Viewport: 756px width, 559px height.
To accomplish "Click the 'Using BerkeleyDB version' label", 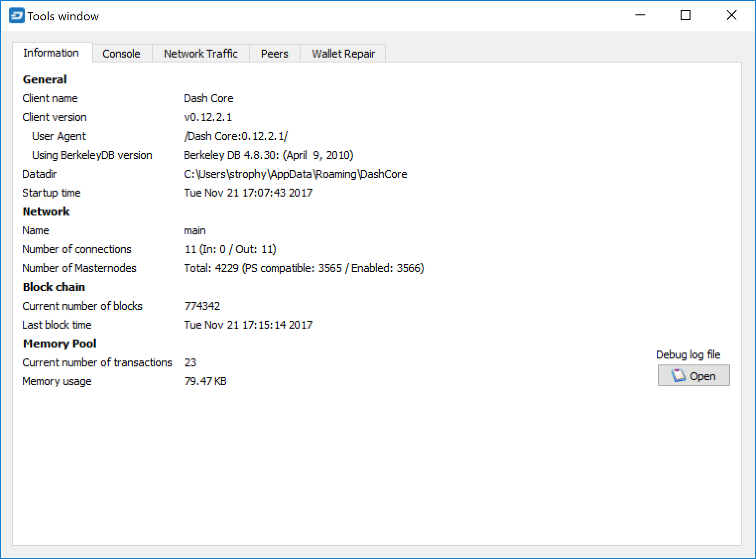I will click(92, 155).
